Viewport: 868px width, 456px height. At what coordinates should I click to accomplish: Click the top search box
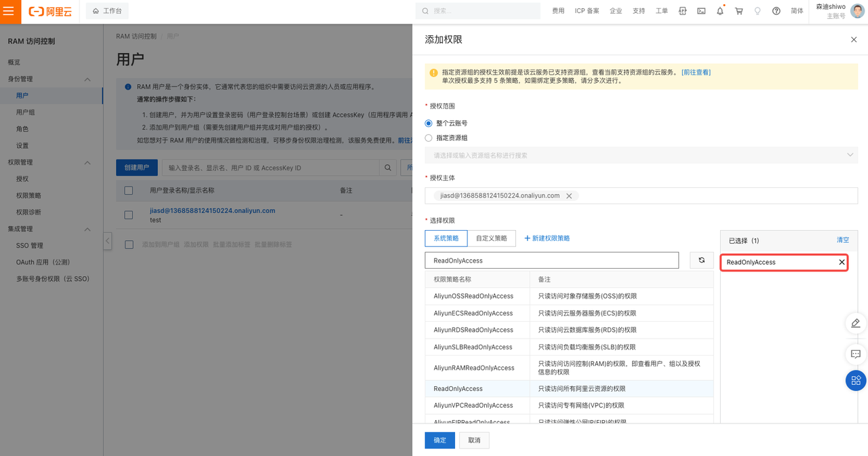478,11
